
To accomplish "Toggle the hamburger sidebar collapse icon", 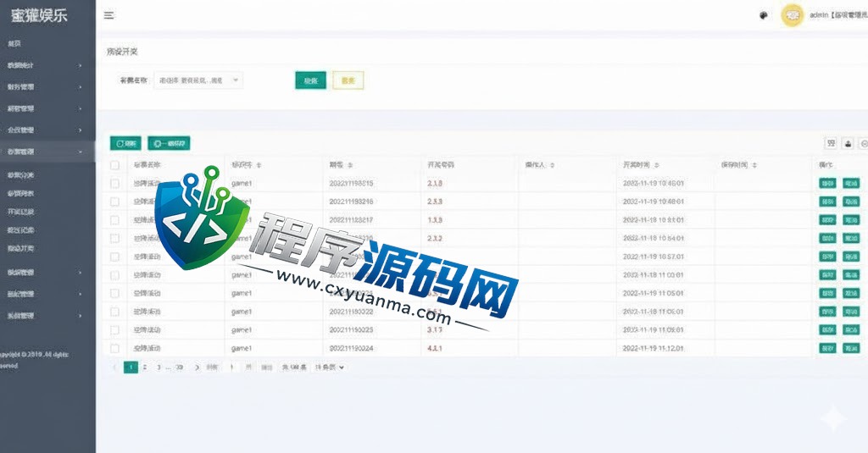I will [x=109, y=15].
